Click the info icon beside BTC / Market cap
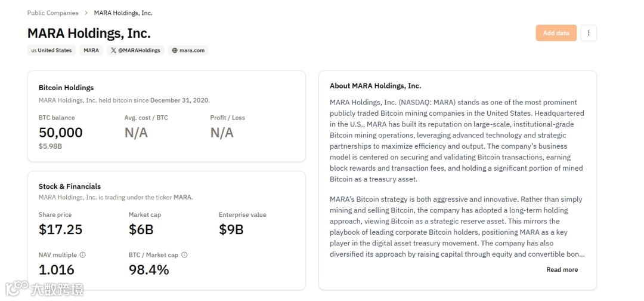 coord(184,255)
